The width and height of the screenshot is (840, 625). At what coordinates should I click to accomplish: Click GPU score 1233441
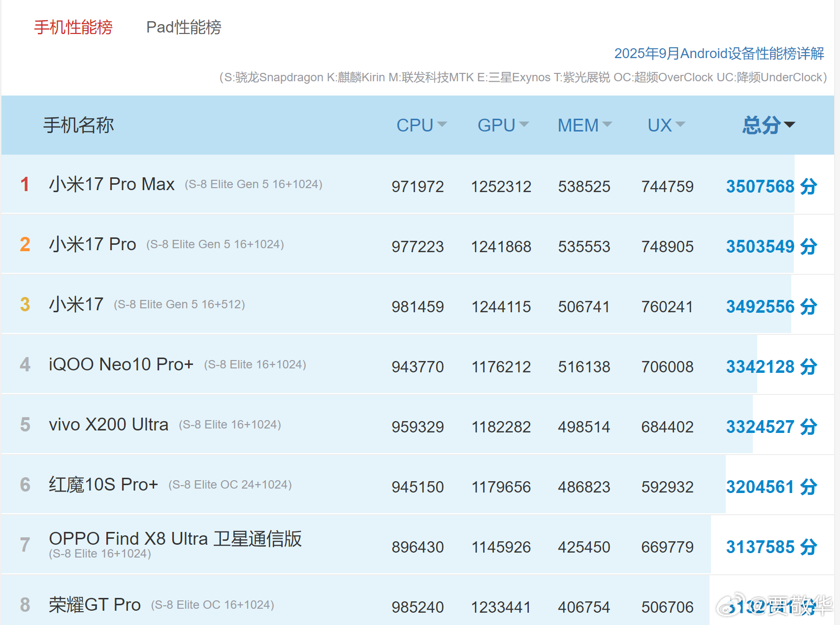point(501,607)
